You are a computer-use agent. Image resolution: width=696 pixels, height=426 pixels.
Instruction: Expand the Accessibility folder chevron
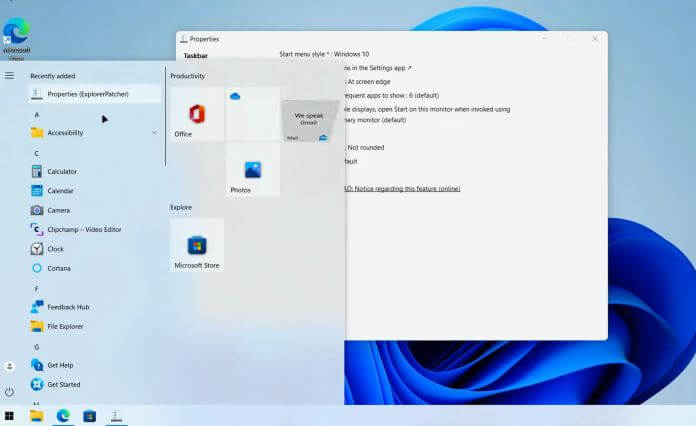(154, 132)
